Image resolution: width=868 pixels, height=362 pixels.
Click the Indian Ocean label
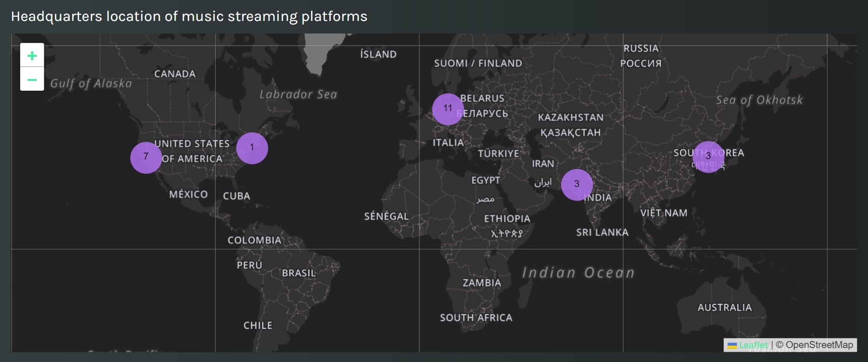tap(578, 273)
